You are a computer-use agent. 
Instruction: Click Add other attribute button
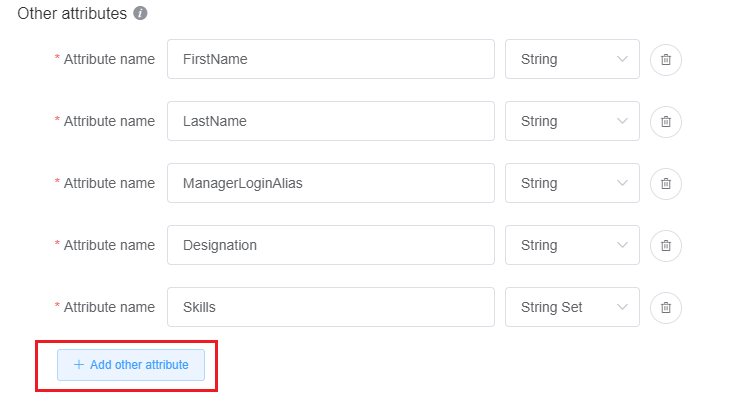tap(131, 365)
